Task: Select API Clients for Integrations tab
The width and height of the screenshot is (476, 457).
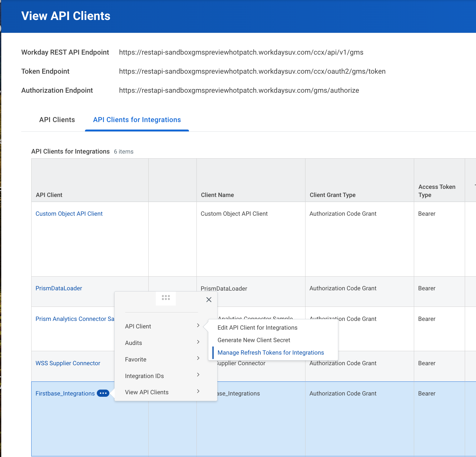Action: (x=137, y=120)
